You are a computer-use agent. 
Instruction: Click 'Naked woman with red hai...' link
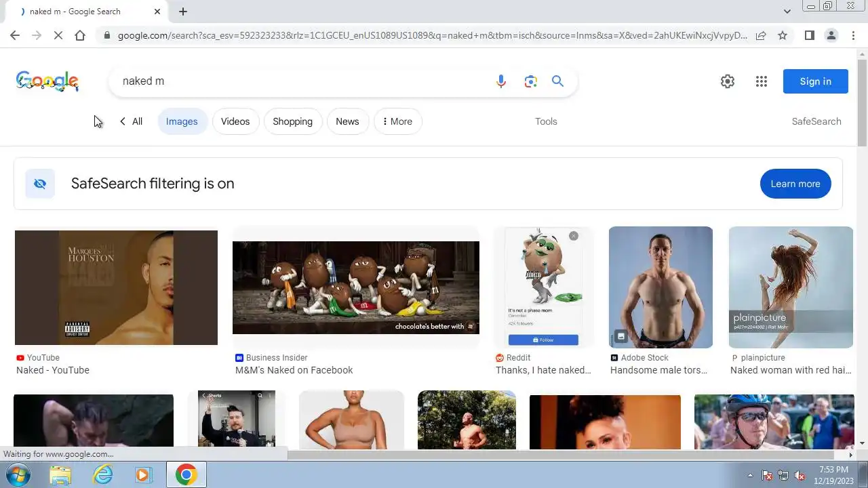click(791, 370)
